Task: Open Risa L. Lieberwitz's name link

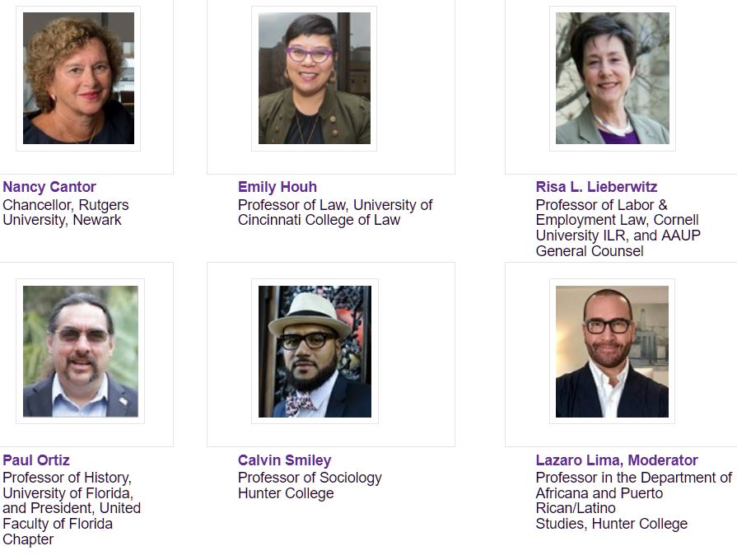Action: [x=596, y=187]
